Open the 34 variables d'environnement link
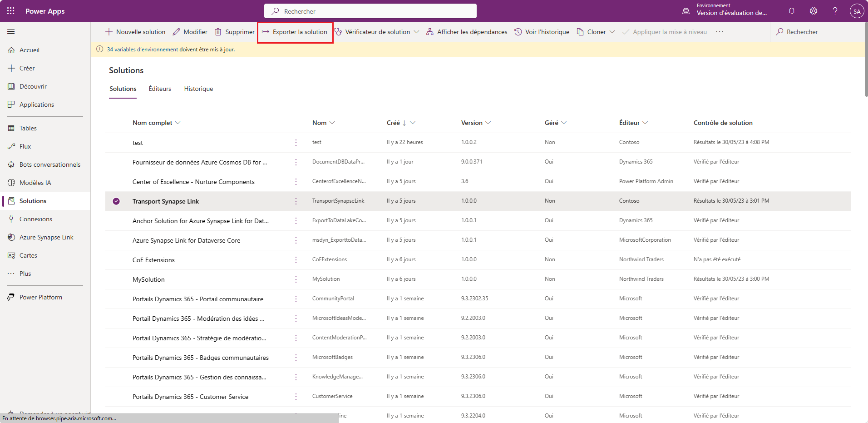 point(142,50)
